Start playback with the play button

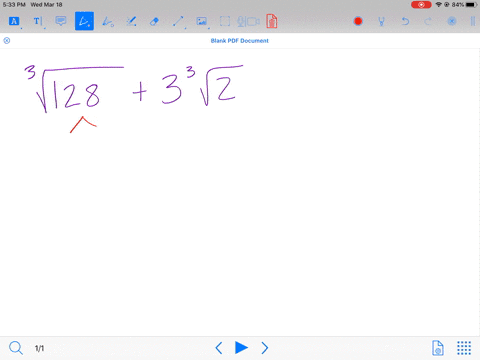(x=241, y=348)
